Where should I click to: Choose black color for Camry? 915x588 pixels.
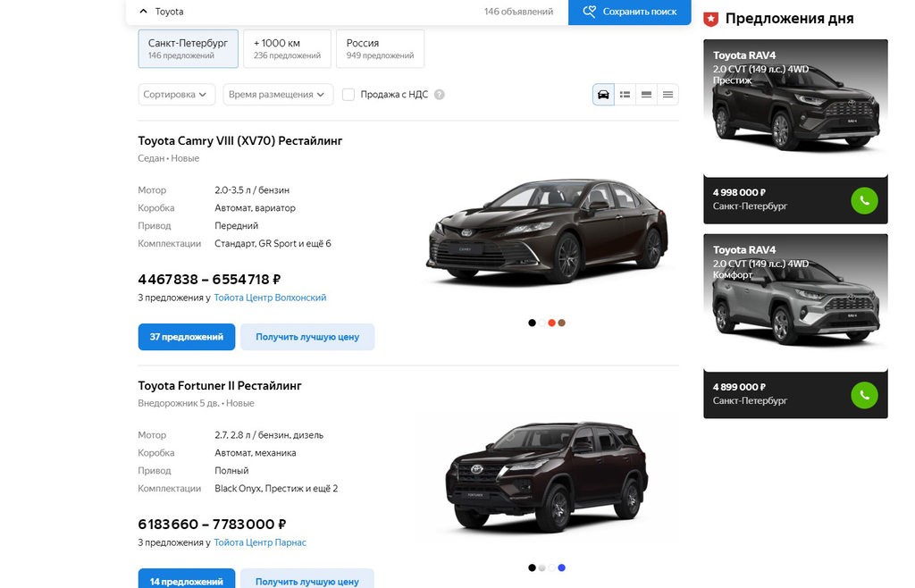coord(532,323)
